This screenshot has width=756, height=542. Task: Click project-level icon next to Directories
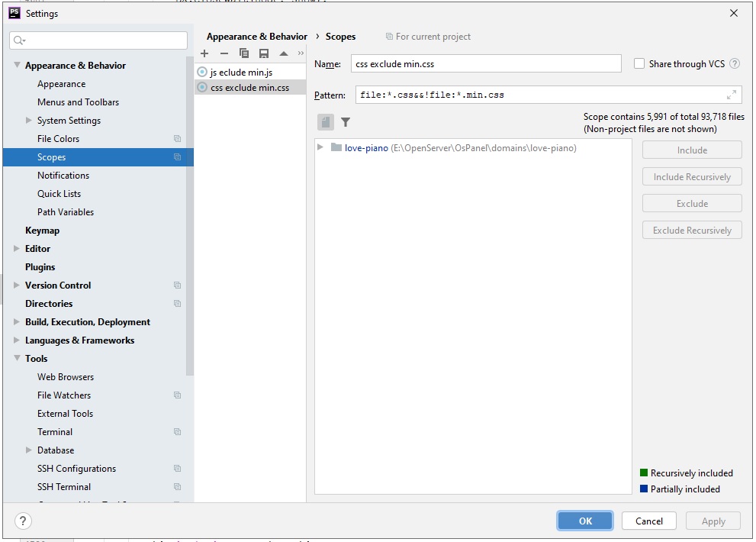(178, 304)
